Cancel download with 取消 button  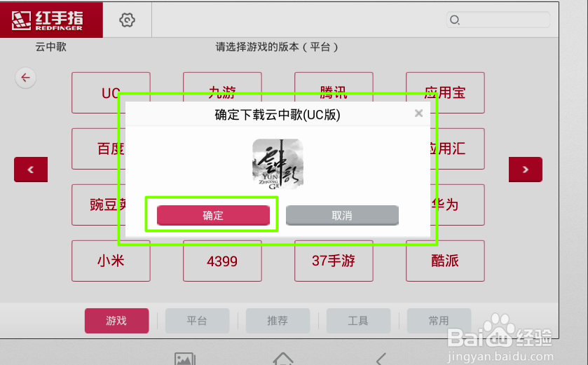click(342, 215)
